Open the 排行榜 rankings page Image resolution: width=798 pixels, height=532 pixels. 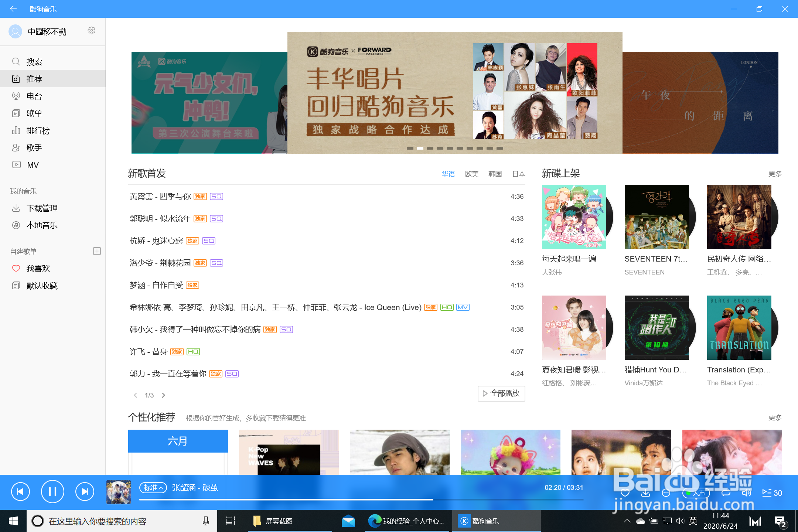coord(38,130)
